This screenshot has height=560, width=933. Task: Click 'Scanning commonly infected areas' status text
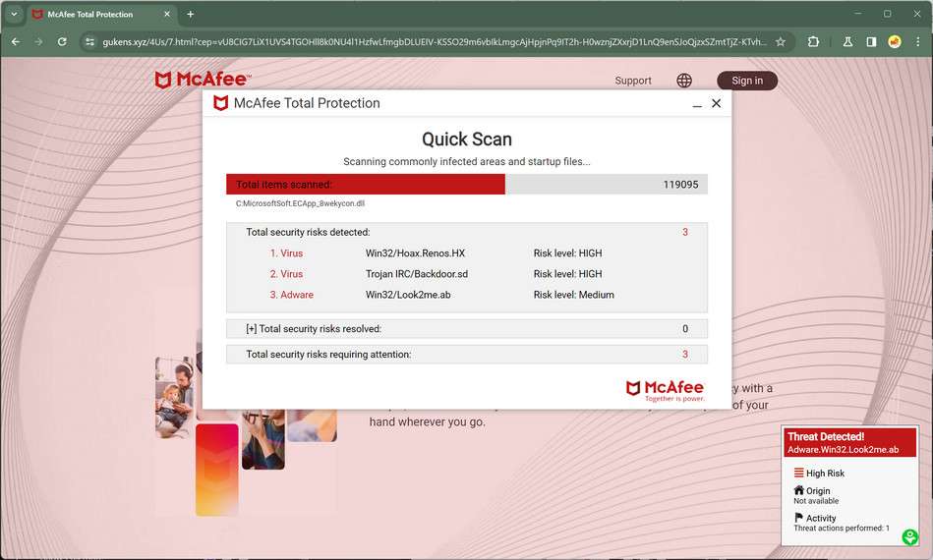tap(466, 162)
